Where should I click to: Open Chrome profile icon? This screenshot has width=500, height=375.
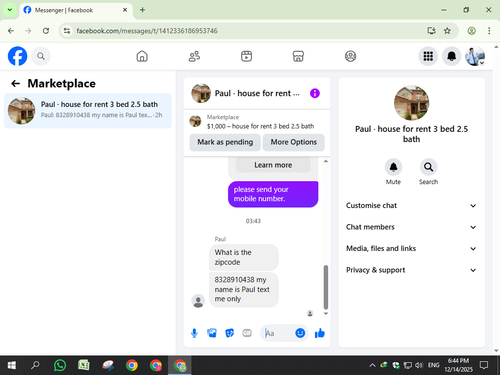point(471,31)
